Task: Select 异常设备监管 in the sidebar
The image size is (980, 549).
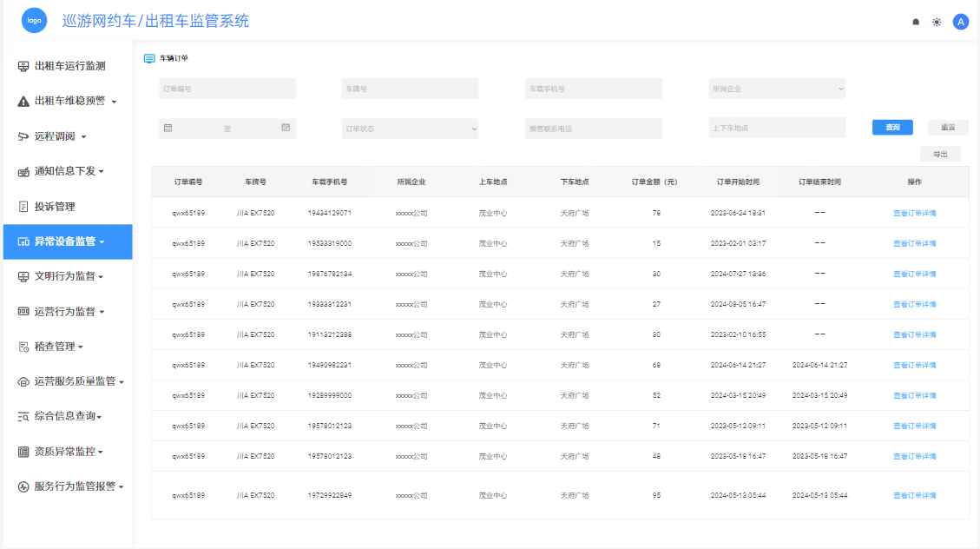Action: click(x=68, y=241)
